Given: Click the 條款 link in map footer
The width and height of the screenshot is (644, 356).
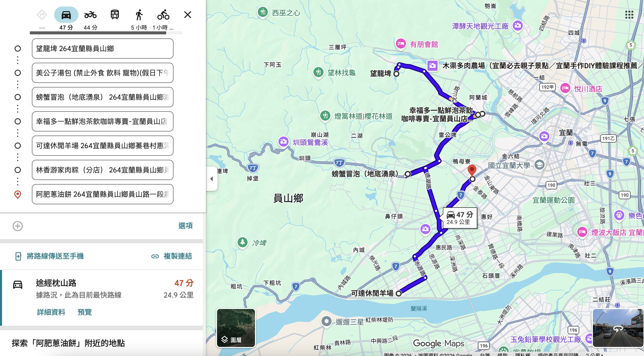Looking at the screenshot, I should click(502, 354).
